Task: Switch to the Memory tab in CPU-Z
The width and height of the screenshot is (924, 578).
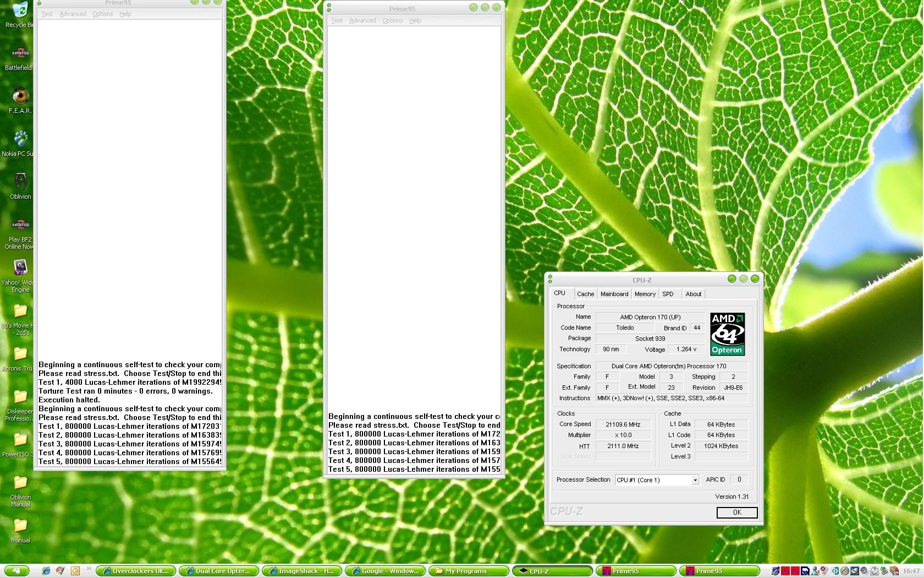Action: point(645,294)
